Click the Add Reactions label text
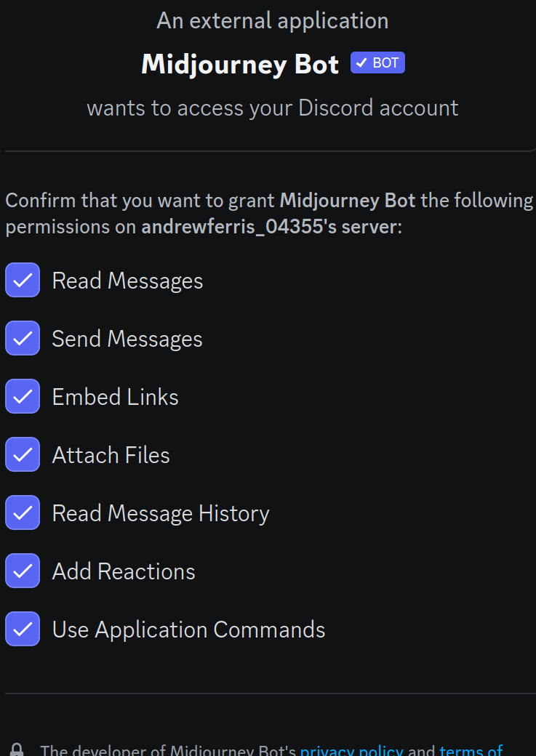 tap(124, 571)
